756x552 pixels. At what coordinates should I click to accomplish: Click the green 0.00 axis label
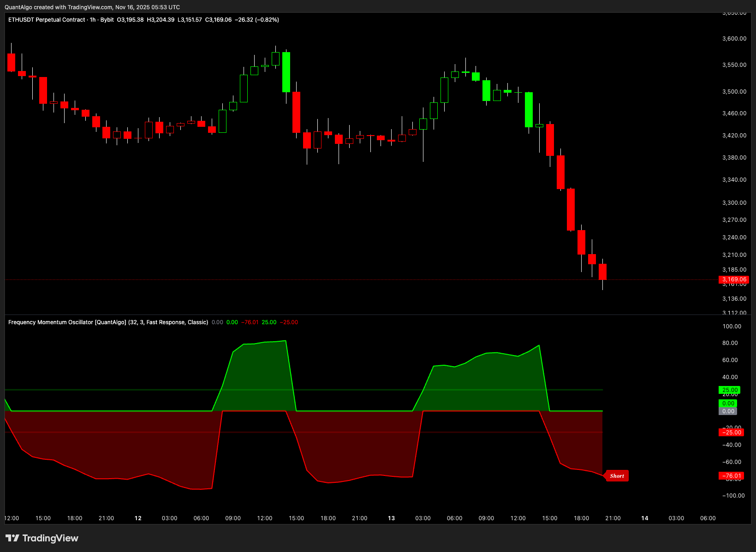point(728,404)
